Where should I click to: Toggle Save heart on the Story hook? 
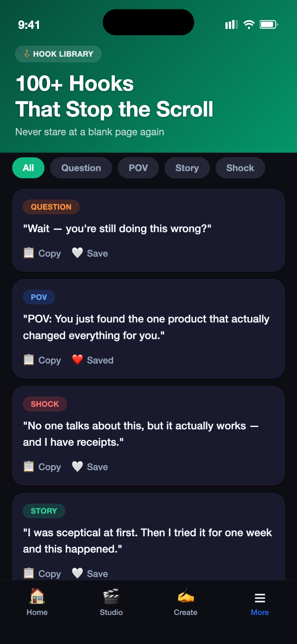78,573
